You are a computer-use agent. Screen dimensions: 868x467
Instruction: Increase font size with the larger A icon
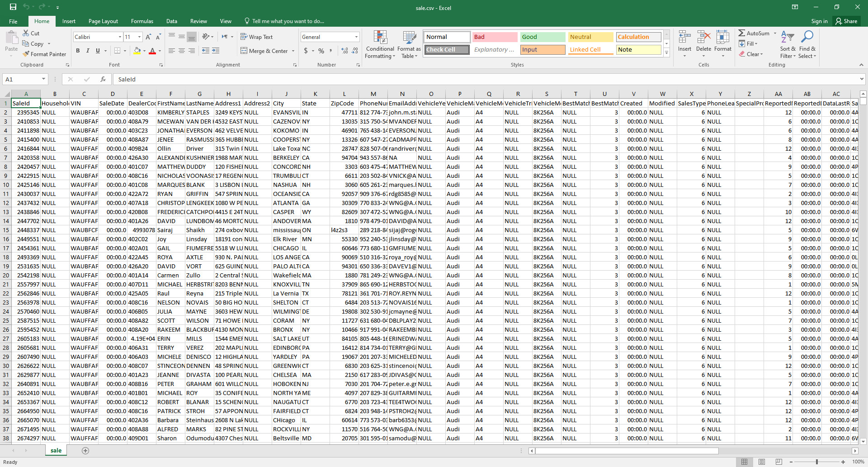(148, 37)
